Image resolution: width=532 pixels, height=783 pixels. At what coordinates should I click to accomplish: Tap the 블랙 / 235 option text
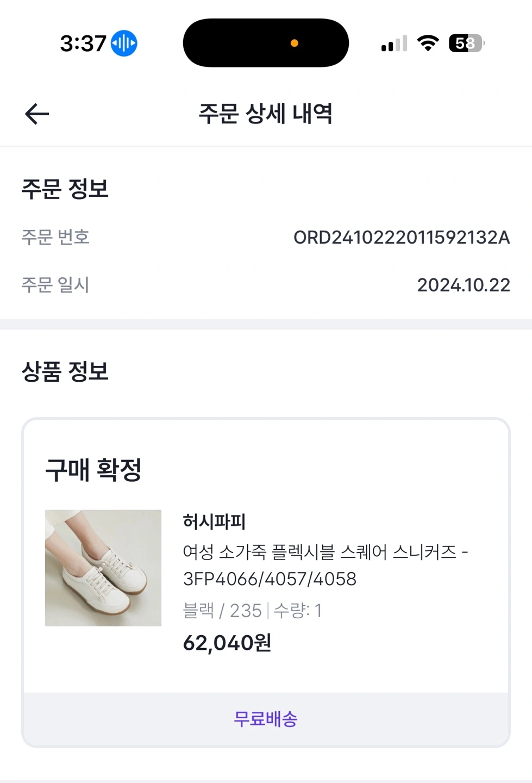pos(222,611)
